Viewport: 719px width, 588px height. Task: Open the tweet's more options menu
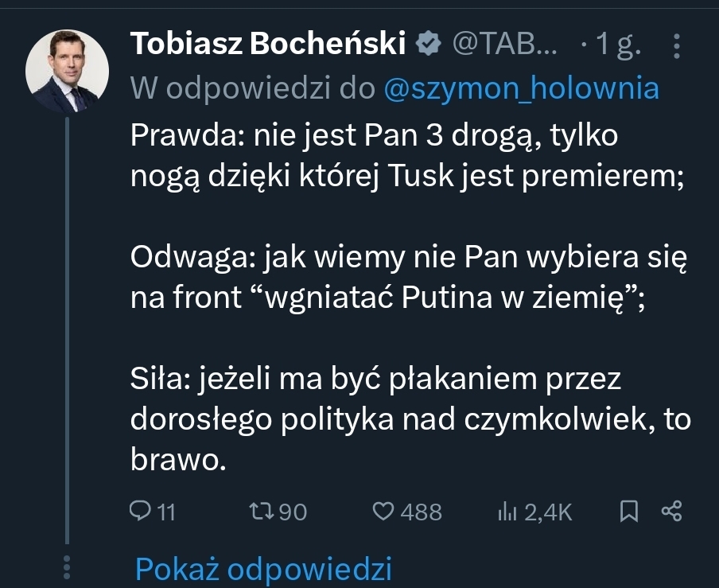tap(677, 46)
